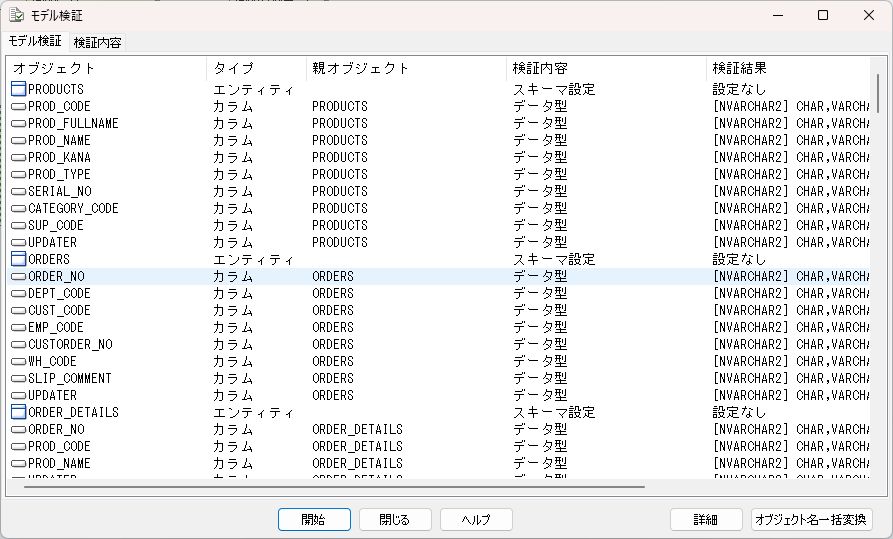893x539 pixels.
Task: Click column icon beside PROD_KANA
Action: pyautogui.click(x=19, y=158)
